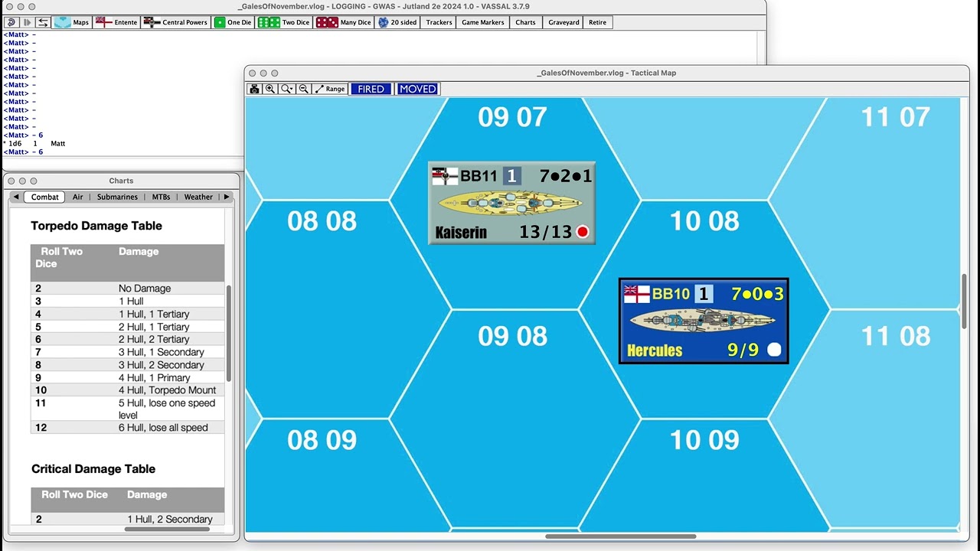Click the '4 Hull, 1 Primary' row
This screenshot has width=980, height=551.
click(x=127, y=378)
